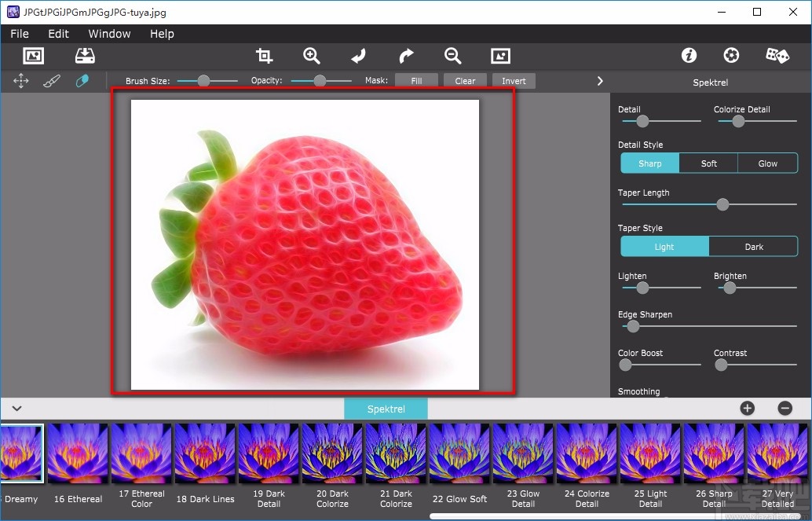Image resolution: width=812 pixels, height=521 pixels.
Task: Choose the 22 Glow Soft preset thumbnail
Action: (459, 454)
